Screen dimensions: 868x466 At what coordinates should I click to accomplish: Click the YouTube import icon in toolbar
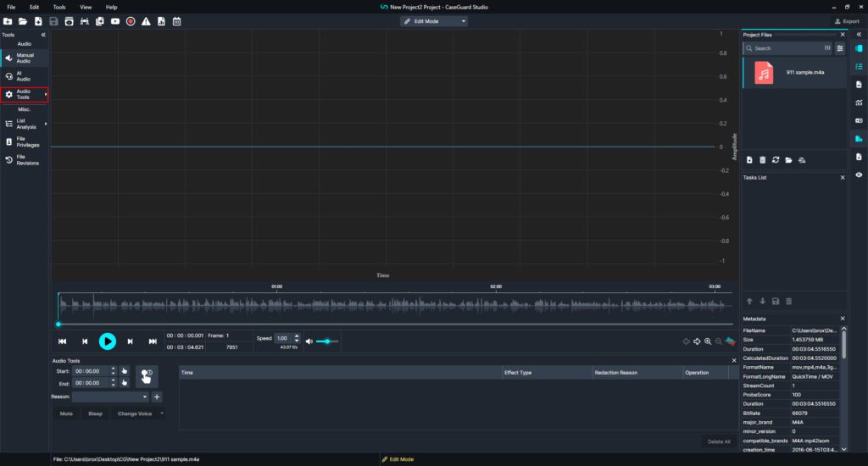pyautogui.click(x=115, y=21)
